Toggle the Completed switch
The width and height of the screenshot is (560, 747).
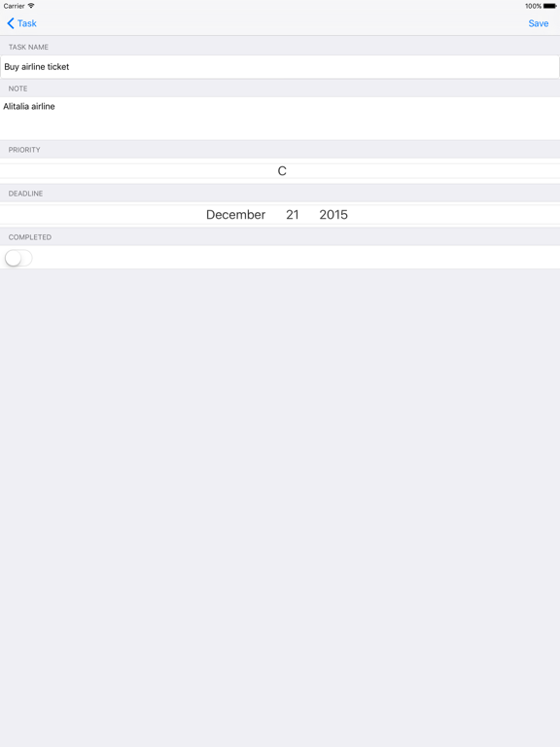pyautogui.click(x=18, y=258)
